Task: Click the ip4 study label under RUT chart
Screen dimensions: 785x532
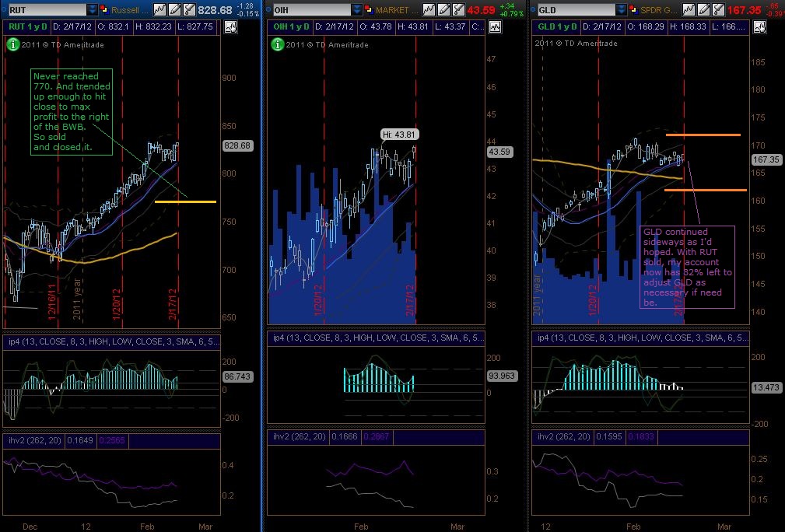Action: pyautogui.click(x=114, y=341)
